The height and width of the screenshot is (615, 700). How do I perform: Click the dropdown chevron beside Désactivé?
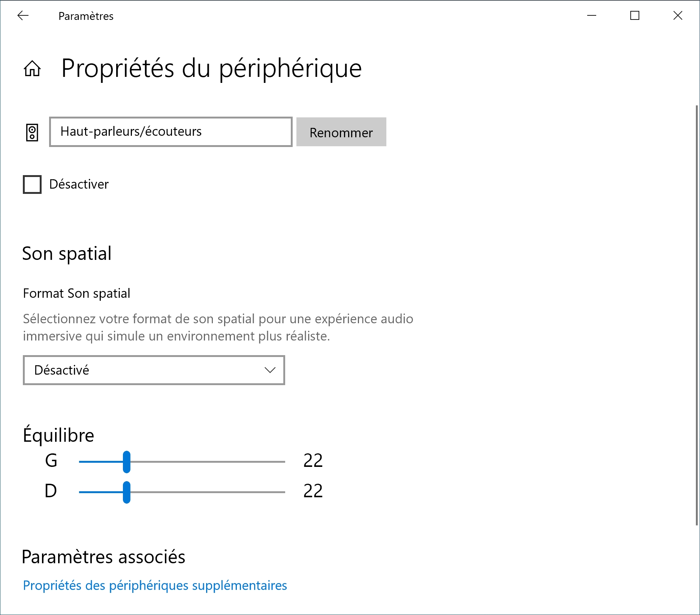tap(270, 370)
